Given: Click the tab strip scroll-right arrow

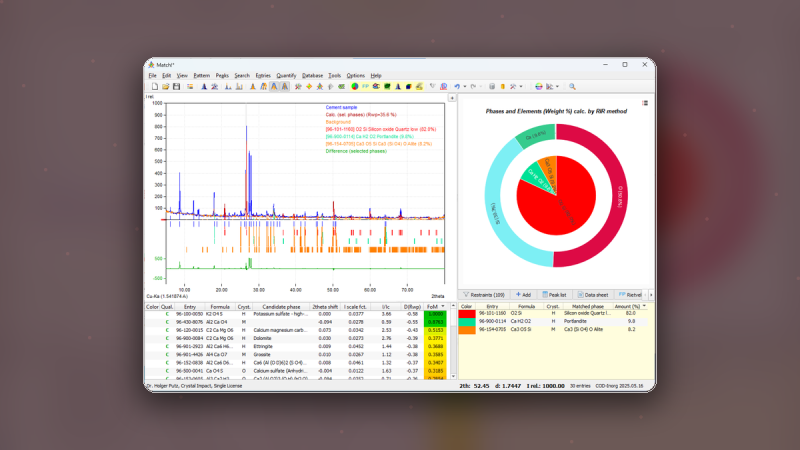Looking at the screenshot, I should click(651, 295).
